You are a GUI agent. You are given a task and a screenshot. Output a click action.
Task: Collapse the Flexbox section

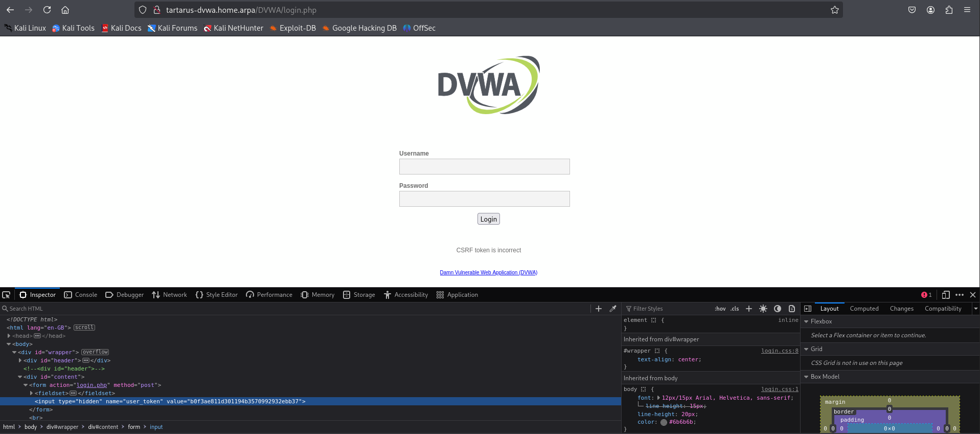(806, 321)
